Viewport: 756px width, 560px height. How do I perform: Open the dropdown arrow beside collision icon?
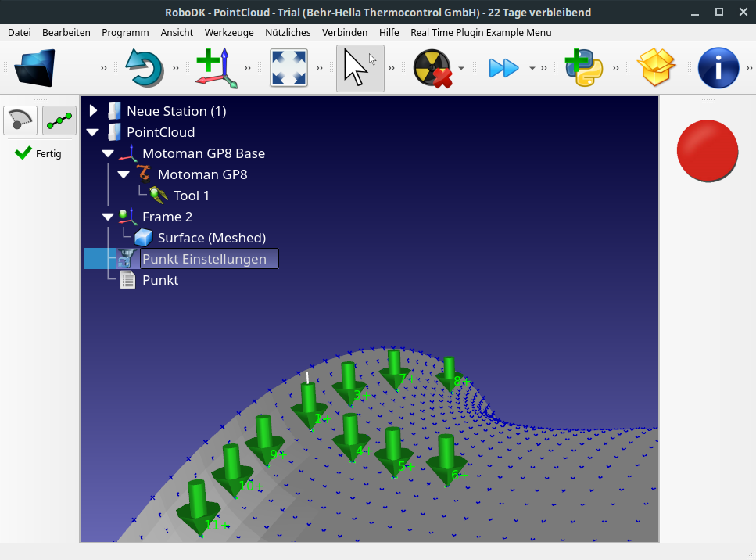coord(461,68)
